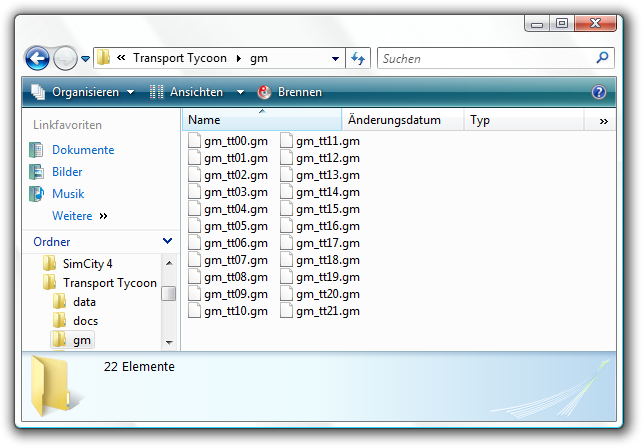Screen dimensions: 642x447
Task: Open recent pages dropdown next to forward button
Action: tap(85, 59)
